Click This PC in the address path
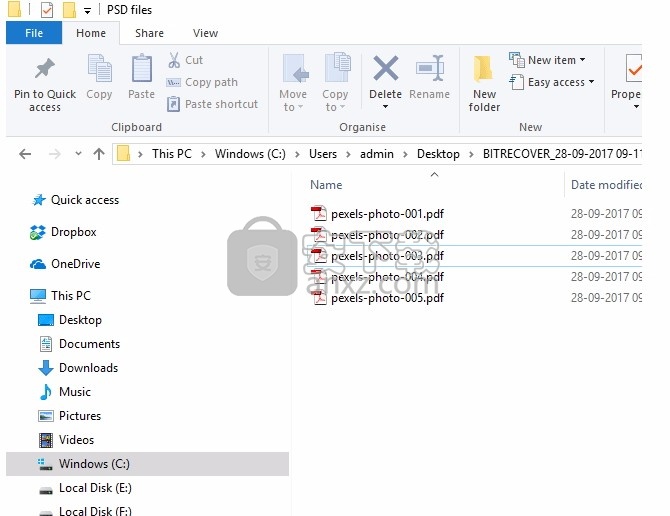This screenshot has width=670, height=516. pyautogui.click(x=172, y=154)
